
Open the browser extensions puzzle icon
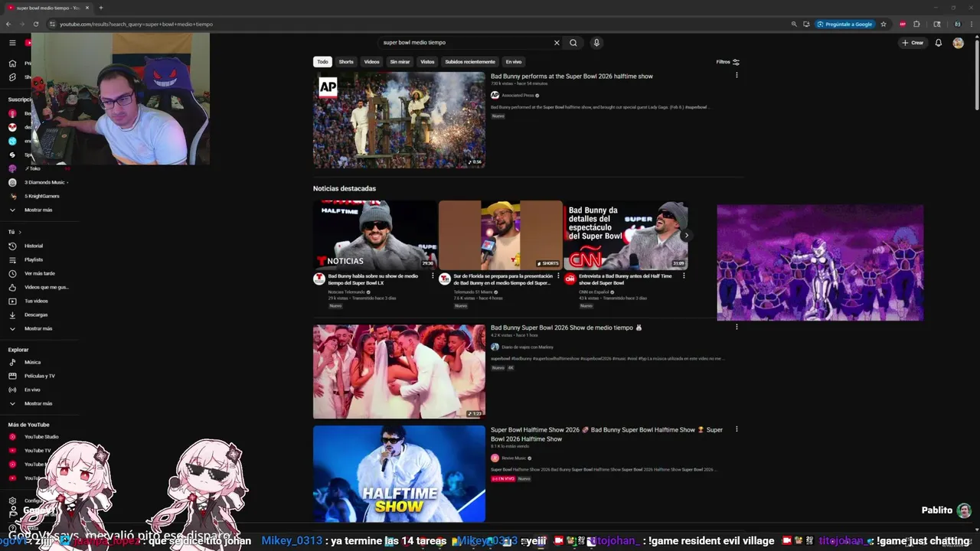(x=916, y=24)
